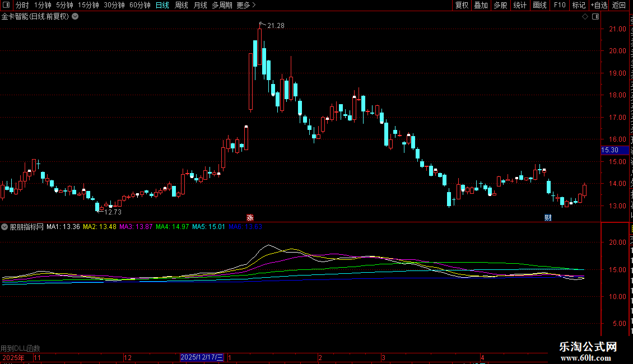
Task: Click the MA5: 15.01 value
Action: click(208, 227)
